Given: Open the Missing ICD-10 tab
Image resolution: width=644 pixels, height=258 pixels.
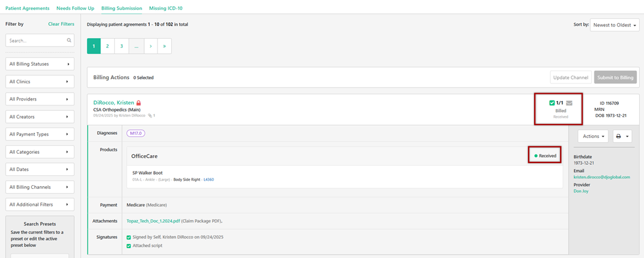Looking at the screenshot, I should click(x=166, y=9).
